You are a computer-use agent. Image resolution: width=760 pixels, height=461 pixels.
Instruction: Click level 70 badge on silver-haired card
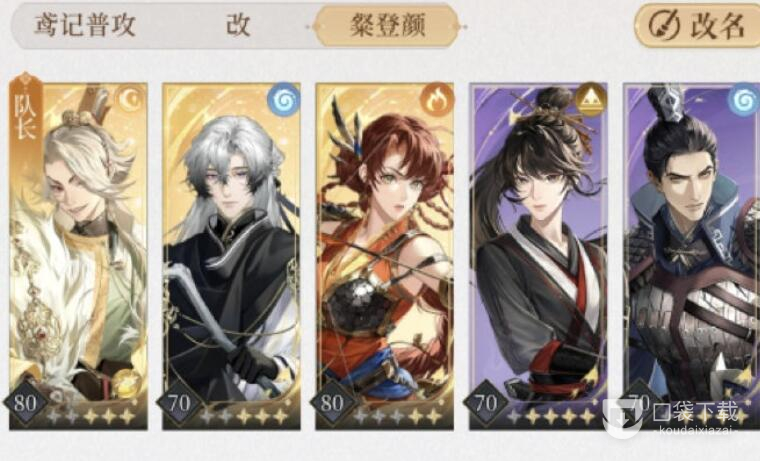[x=179, y=403]
